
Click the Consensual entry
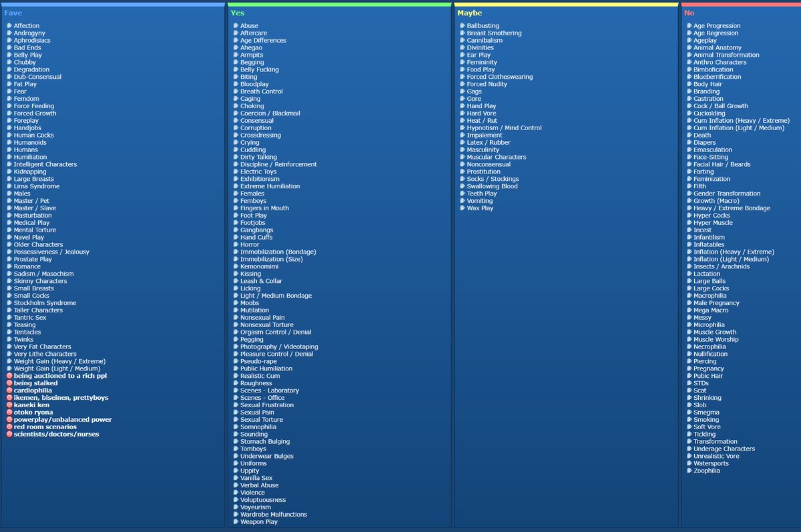point(257,121)
